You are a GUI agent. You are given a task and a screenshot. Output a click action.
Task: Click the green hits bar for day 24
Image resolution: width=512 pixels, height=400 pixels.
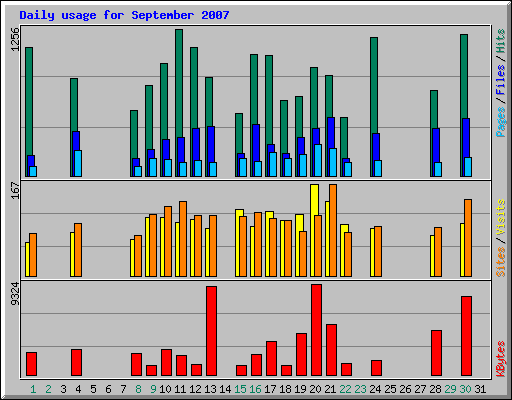click(374, 85)
